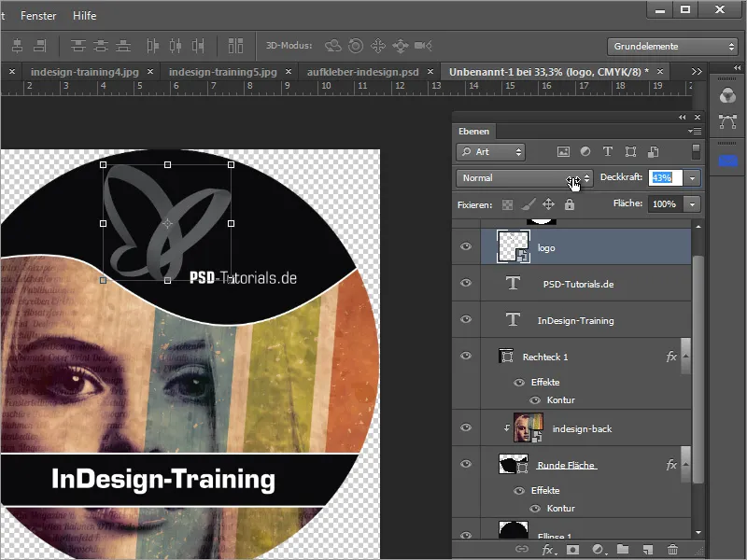Image resolution: width=747 pixels, height=560 pixels.
Task: Filter layers by pixel layers
Action: point(563,152)
